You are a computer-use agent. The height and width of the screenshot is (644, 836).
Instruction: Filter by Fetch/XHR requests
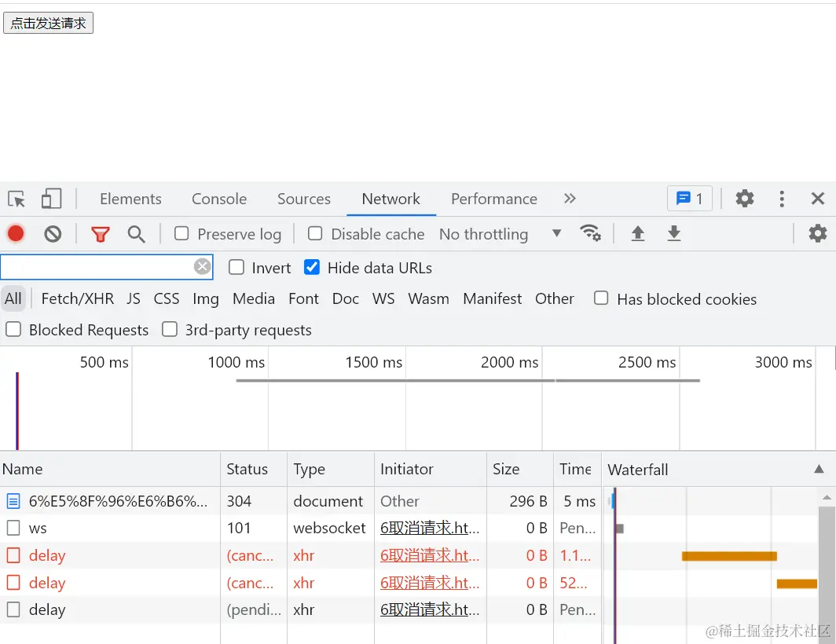pyautogui.click(x=77, y=298)
